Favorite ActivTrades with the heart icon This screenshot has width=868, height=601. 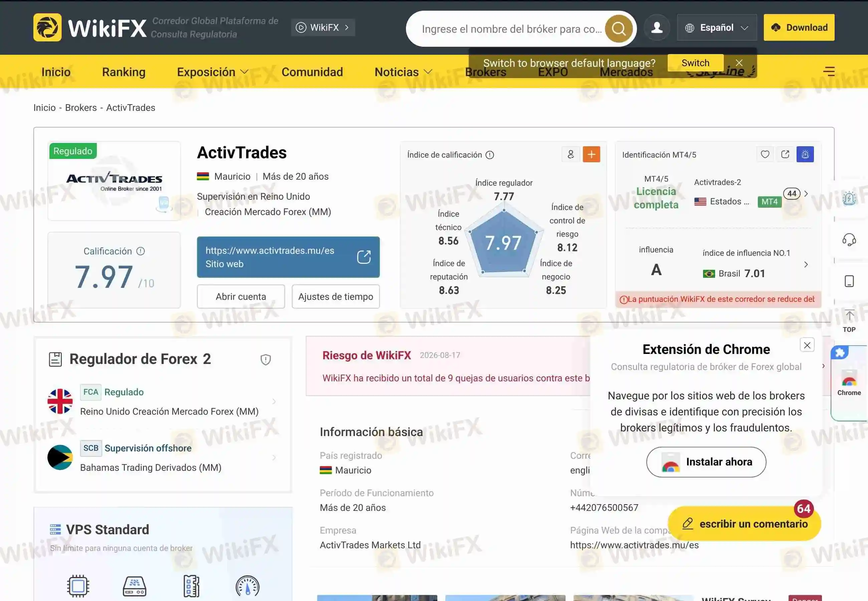point(765,154)
